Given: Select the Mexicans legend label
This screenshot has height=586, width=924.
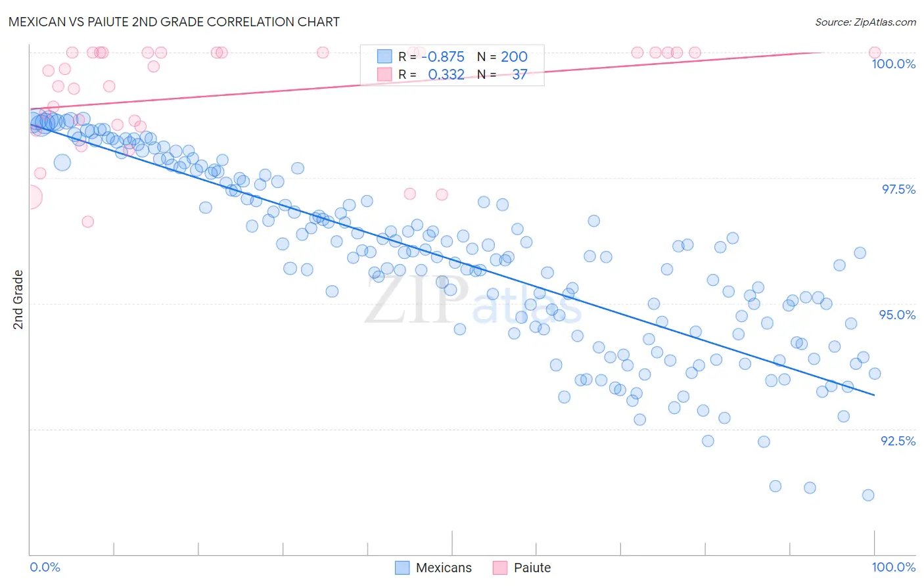Looking at the screenshot, I should click(x=444, y=568).
